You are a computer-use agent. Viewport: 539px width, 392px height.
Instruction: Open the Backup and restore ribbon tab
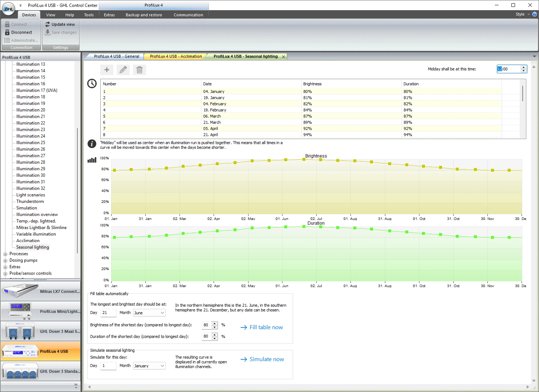click(x=144, y=15)
